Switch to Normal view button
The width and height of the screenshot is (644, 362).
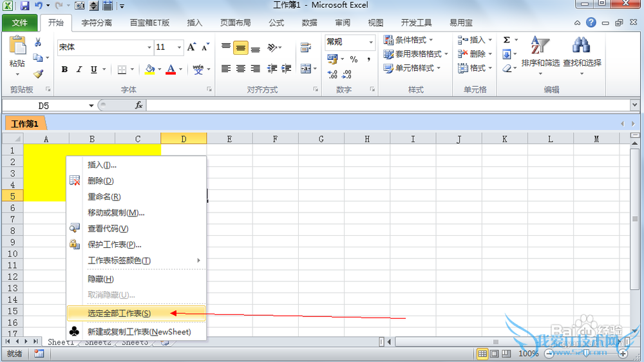pyautogui.click(x=482, y=354)
